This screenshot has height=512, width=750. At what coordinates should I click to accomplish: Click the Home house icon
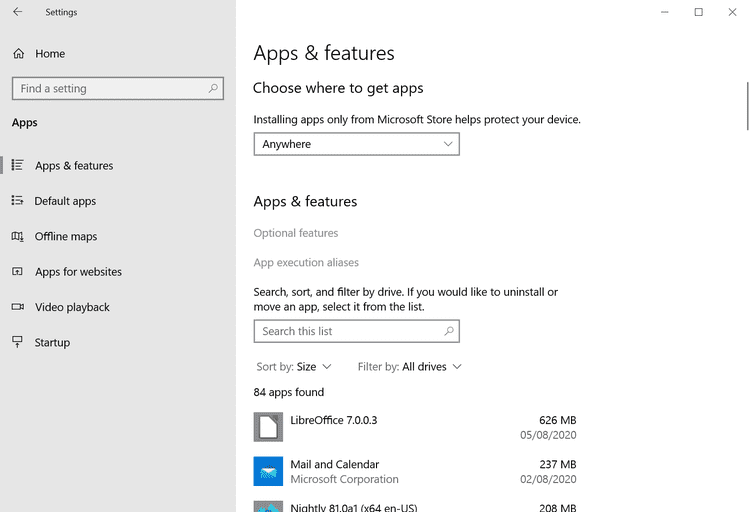pos(19,54)
